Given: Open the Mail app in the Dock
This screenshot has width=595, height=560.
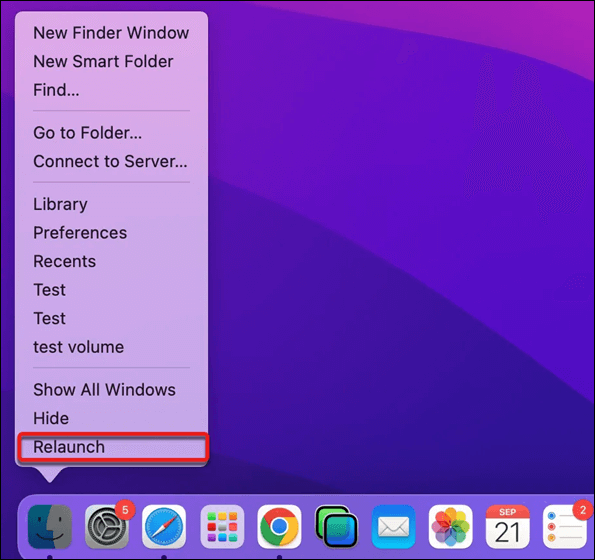Looking at the screenshot, I should click(x=394, y=527).
